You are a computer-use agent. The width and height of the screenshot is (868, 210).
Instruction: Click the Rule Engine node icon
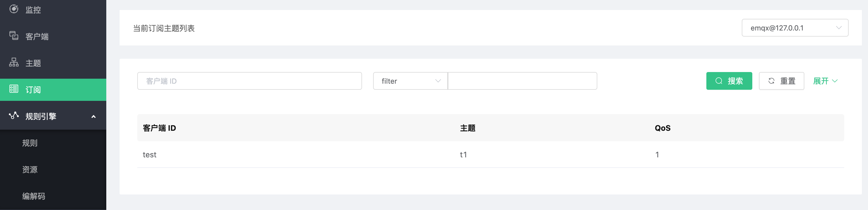point(14,116)
